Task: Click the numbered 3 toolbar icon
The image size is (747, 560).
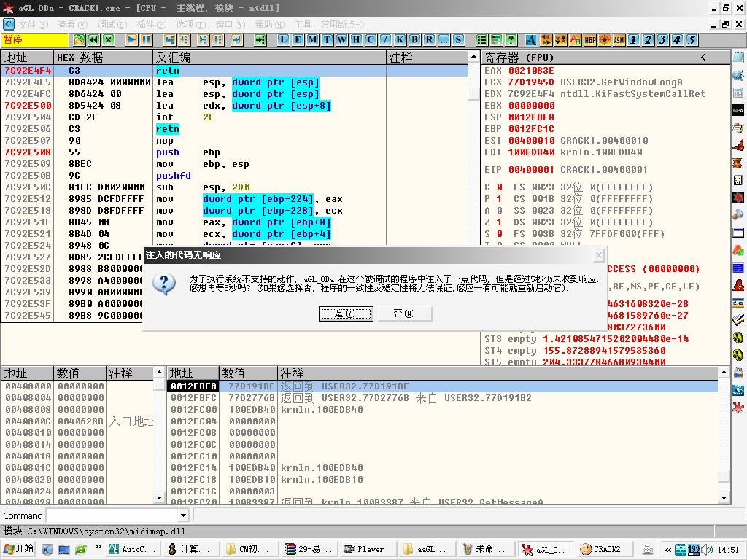Action: (662, 39)
